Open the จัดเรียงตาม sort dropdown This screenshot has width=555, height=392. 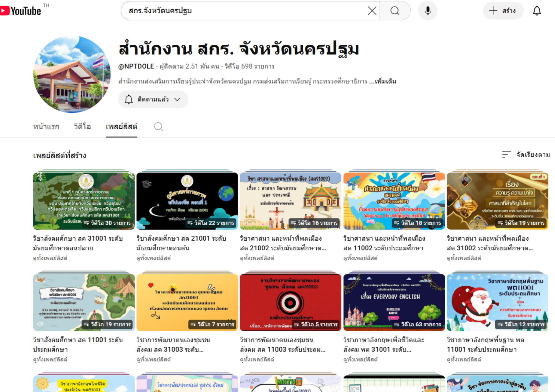coord(526,155)
